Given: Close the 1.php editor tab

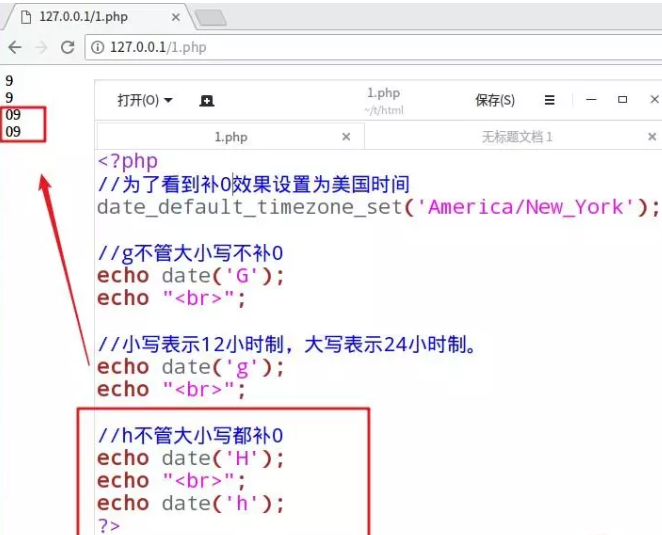Looking at the screenshot, I should pyautogui.click(x=346, y=137).
